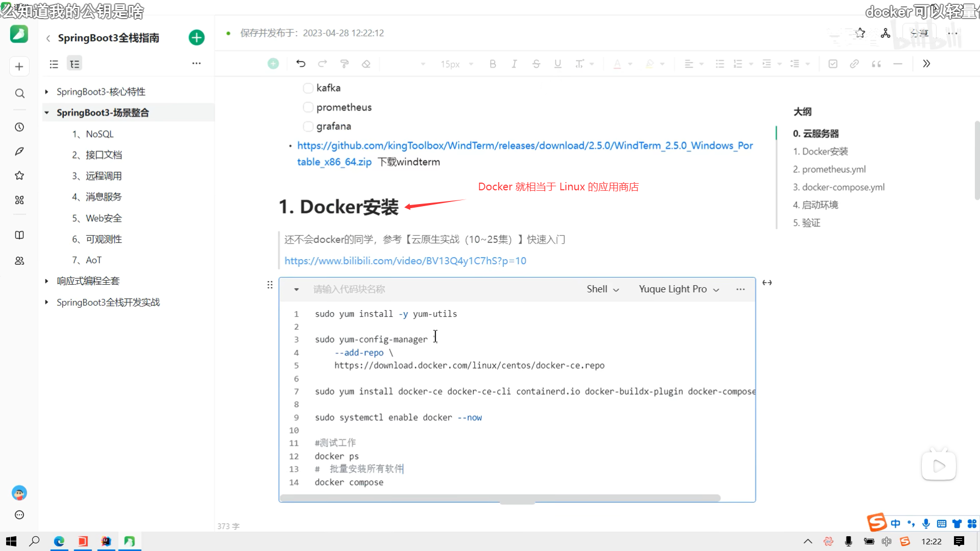The height and width of the screenshot is (551, 980).
Task: Open the Shell language dropdown
Action: click(603, 289)
